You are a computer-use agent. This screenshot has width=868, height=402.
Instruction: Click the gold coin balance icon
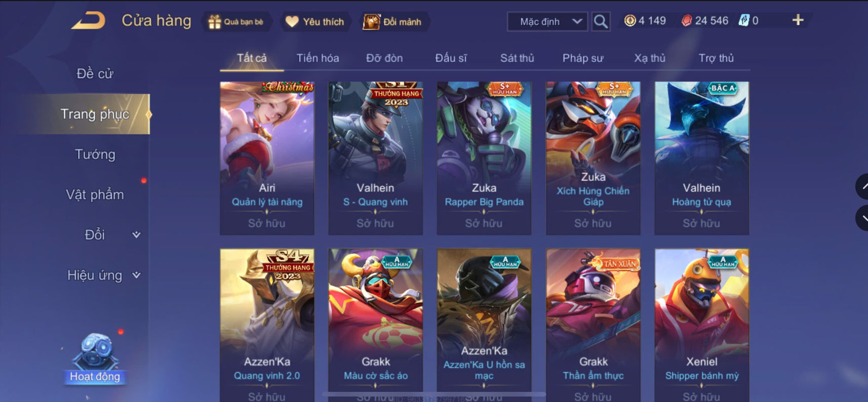(x=629, y=20)
